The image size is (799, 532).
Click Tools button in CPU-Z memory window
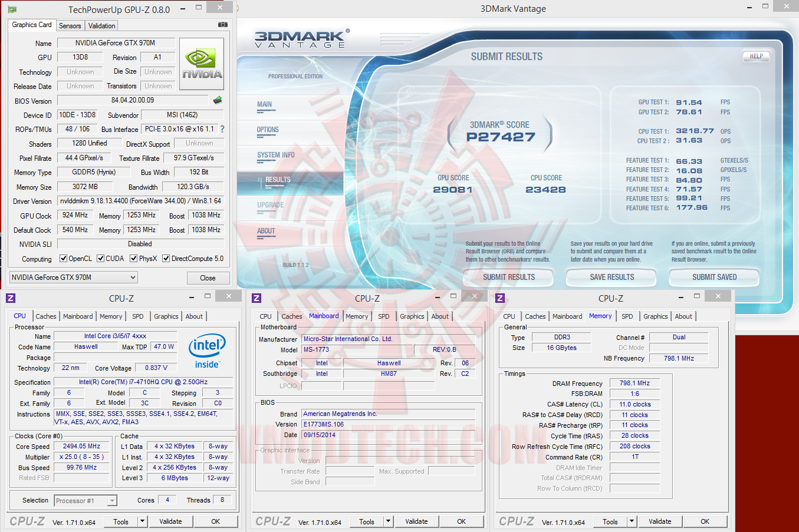(610, 521)
